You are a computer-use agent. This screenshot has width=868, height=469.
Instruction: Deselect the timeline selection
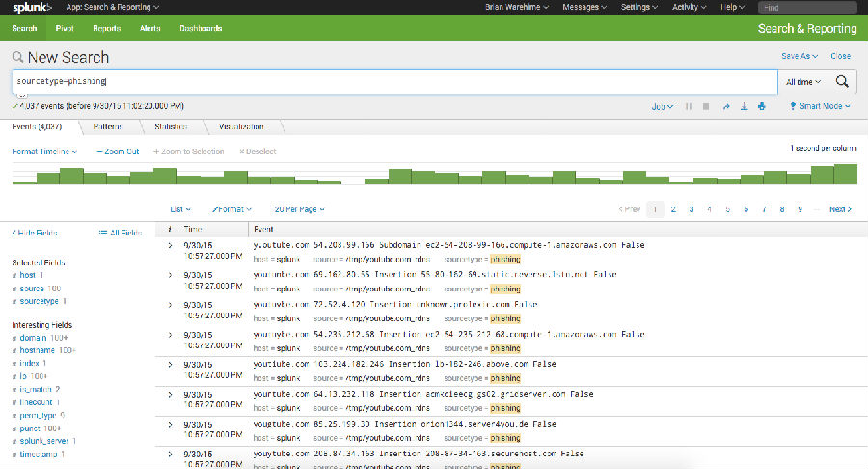(258, 152)
